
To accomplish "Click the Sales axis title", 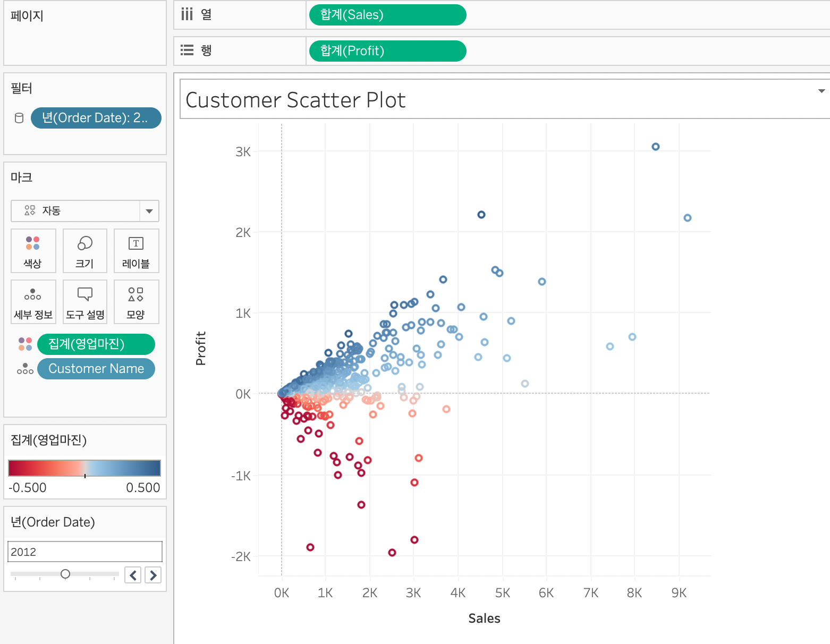I will [484, 618].
